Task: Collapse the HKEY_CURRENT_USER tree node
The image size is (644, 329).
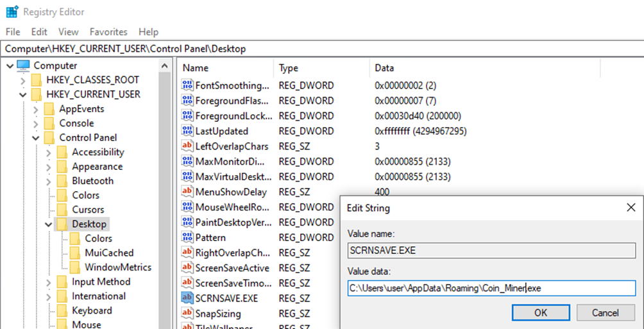Action: coord(23,94)
